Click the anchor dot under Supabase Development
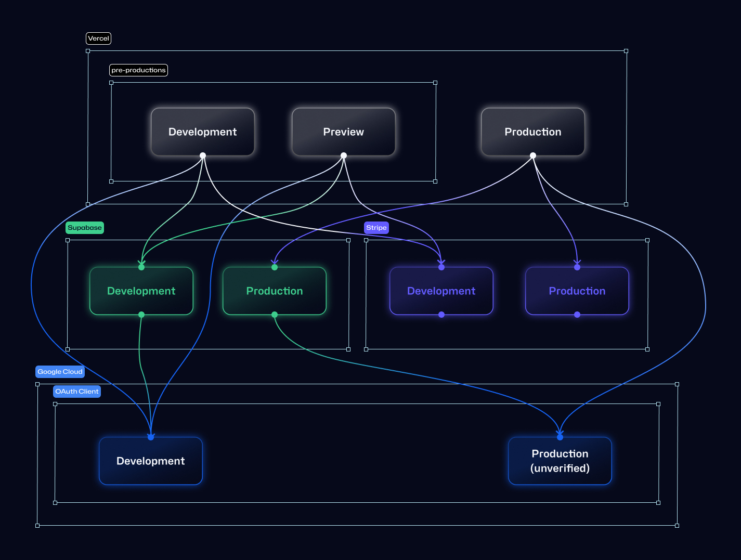Image resolution: width=741 pixels, height=560 pixels. coord(141,314)
